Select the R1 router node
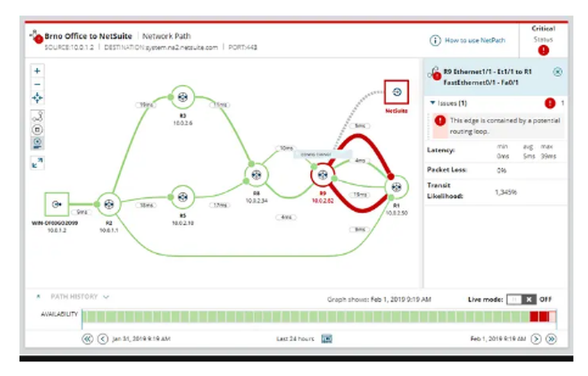 pyautogui.click(x=396, y=187)
